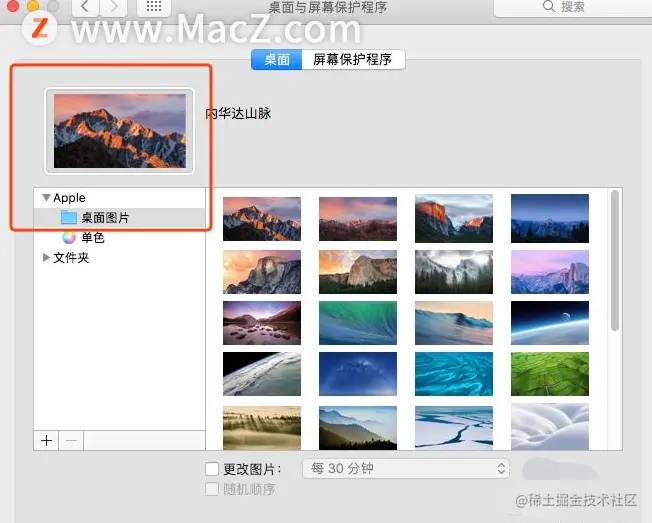
Task: Choose the cracked ice river wallpaper
Action: 454,428
